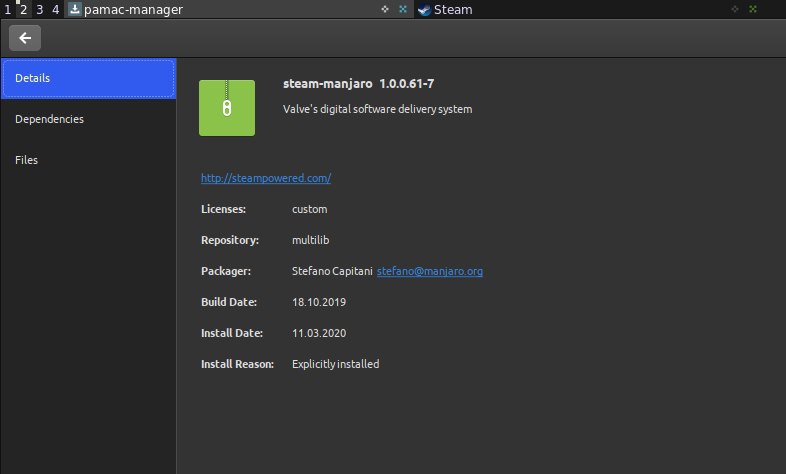Select the Details tab in sidebar
786x474 pixels.
[x=88, y=78]
